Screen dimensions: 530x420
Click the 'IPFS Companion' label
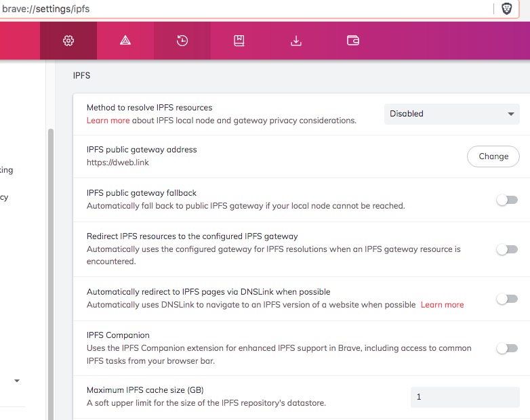coord(118,335)
